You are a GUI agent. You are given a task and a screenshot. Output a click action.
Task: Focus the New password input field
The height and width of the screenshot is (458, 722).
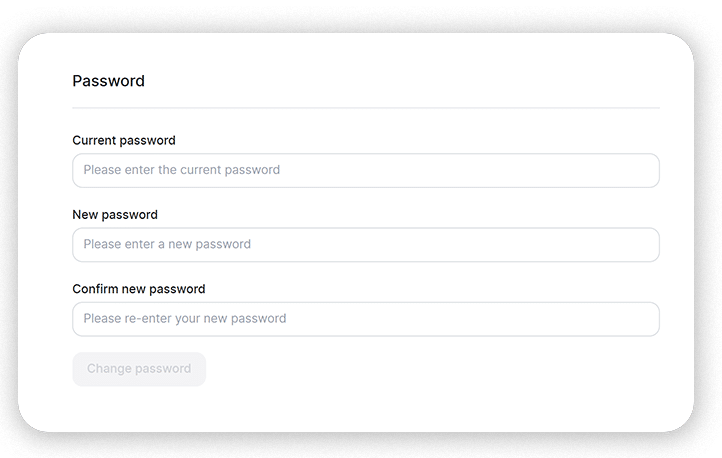click(x=365, y=244)
